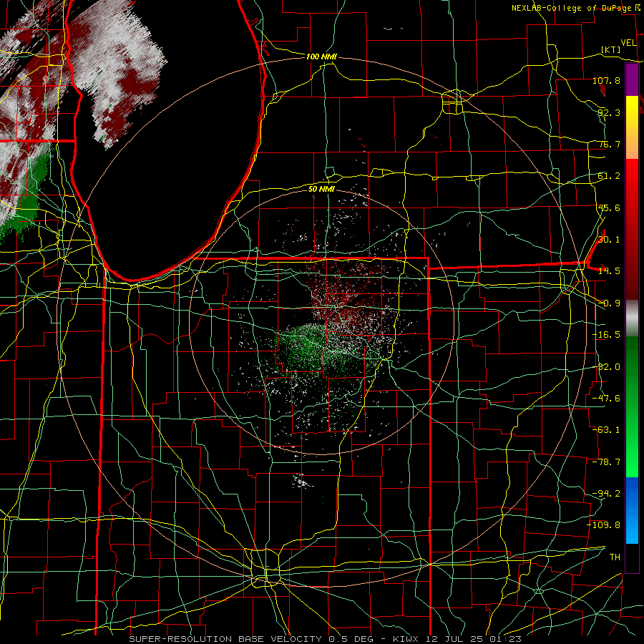
Task: Click the -32.0 velocity scale value
Action: click(606, 367)
